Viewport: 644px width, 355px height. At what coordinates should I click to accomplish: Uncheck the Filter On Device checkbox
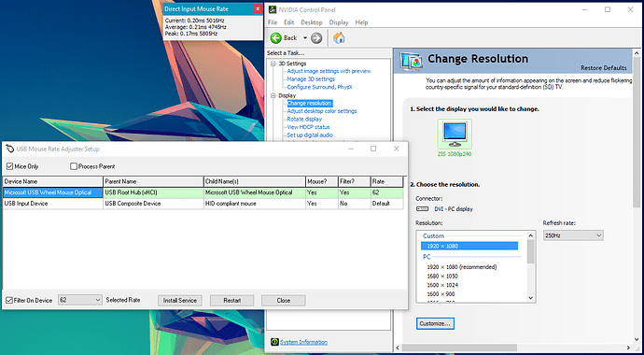point(9,301)
